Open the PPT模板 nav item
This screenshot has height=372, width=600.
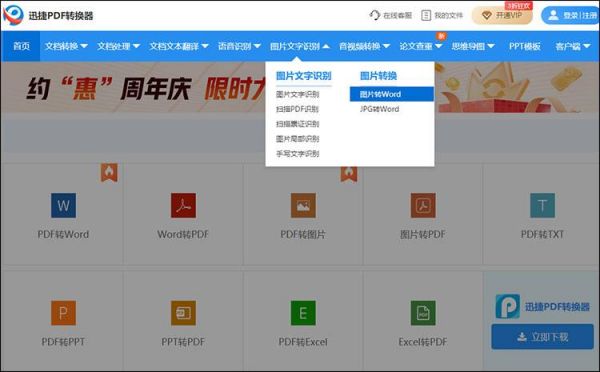(x=525, y=46)
